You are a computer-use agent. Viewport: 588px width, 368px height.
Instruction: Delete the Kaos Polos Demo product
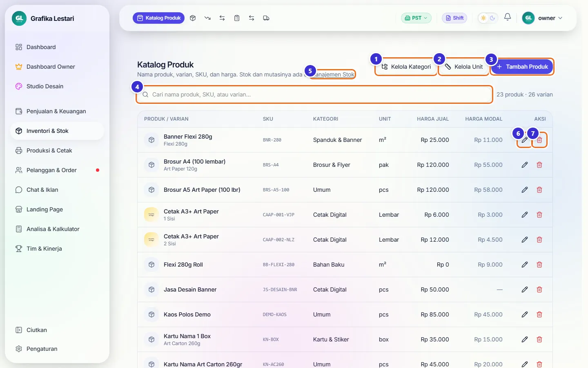click(x=539, y=314)
